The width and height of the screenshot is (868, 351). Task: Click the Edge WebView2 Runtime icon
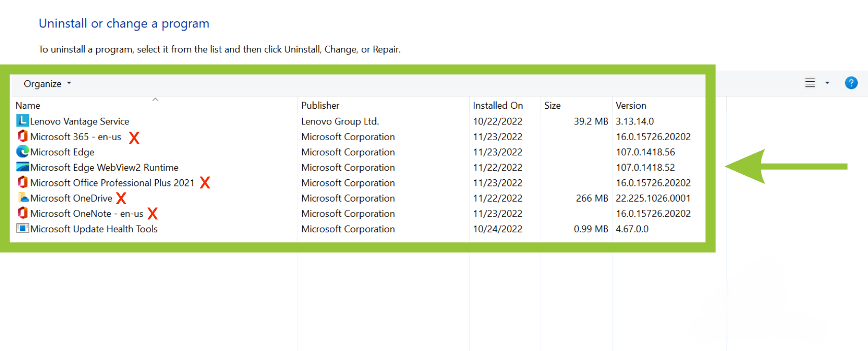[x=22, y=167]
